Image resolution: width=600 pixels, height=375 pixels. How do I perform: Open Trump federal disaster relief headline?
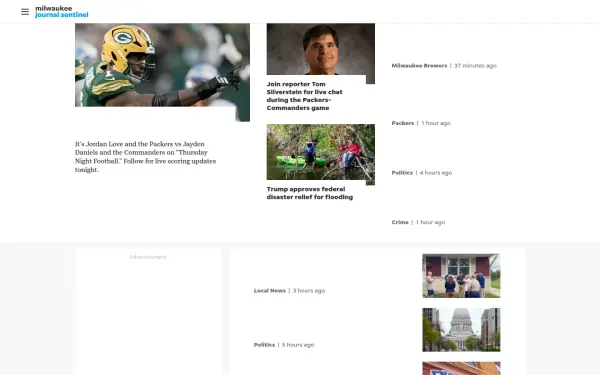(x=310, y=193)
